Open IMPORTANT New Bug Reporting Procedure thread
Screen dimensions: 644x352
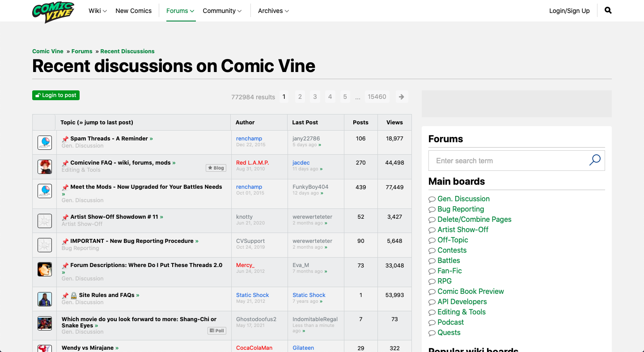(x=132, y=241)
